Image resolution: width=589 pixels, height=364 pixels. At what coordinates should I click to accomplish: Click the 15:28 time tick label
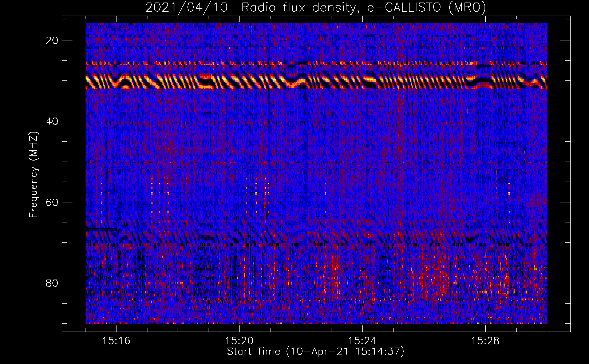485,341
